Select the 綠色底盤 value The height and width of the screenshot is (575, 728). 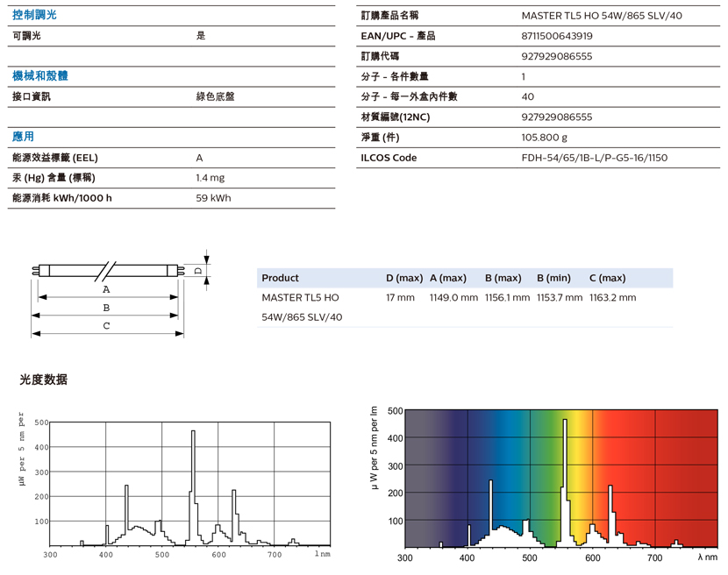tap(215, 96)
